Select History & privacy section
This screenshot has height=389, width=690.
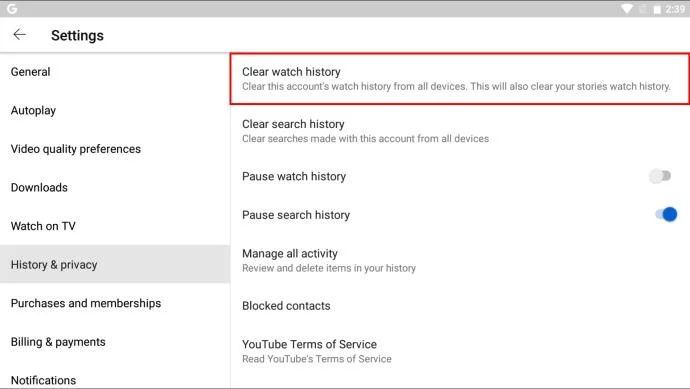115,264
